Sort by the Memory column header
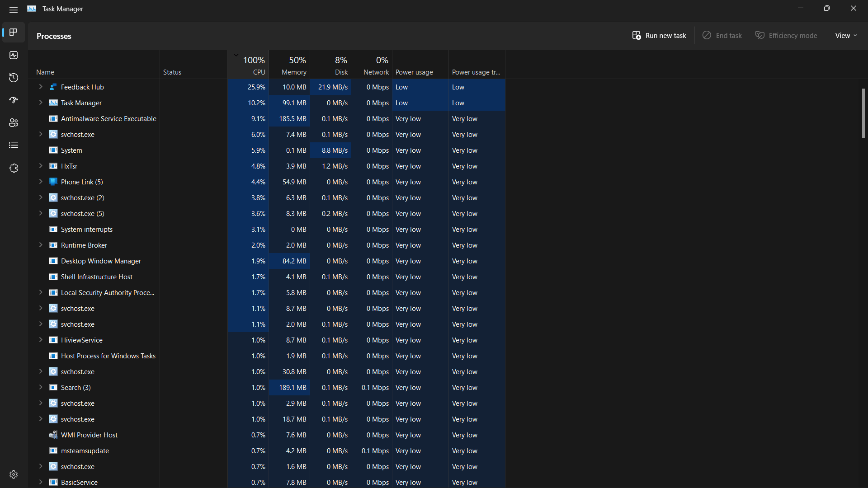The height and width of the screenshot is (488, 868). (289, 65)
